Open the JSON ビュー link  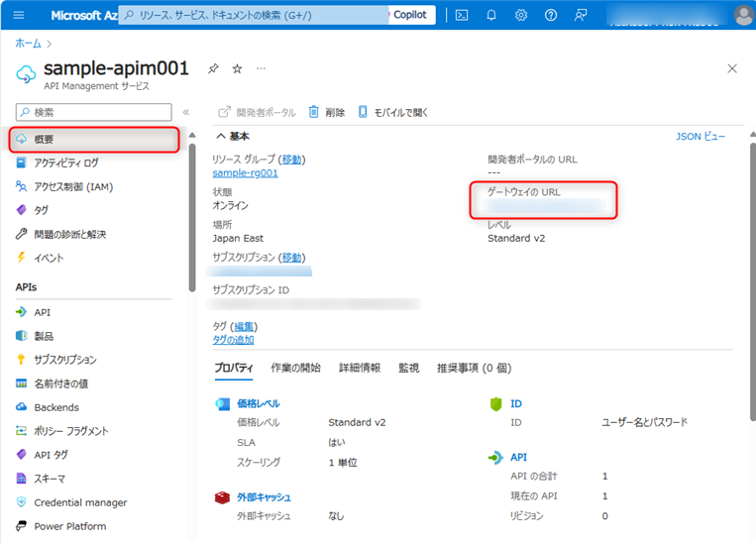coord(700,137)
